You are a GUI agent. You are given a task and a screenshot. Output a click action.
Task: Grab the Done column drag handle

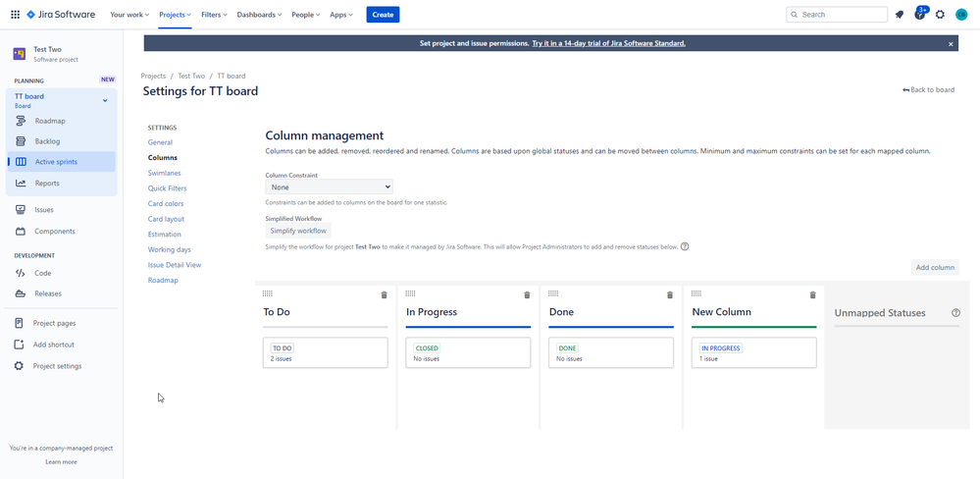553,293
